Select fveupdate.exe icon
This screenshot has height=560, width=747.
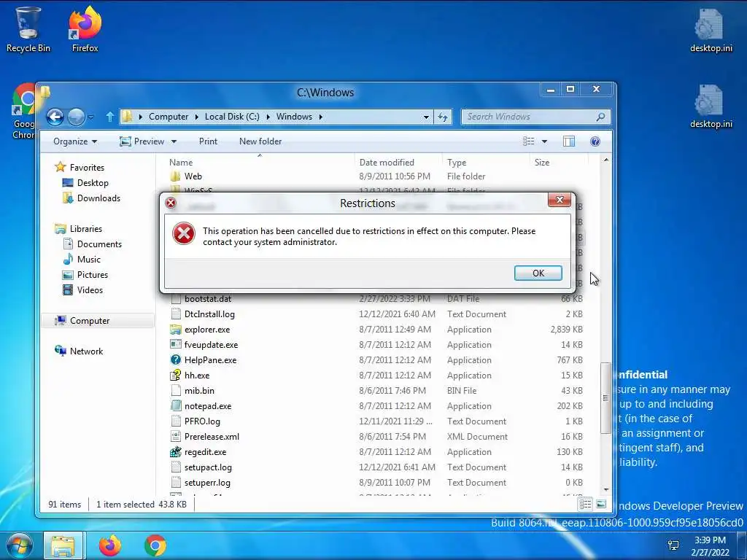(x=176, y=345)
